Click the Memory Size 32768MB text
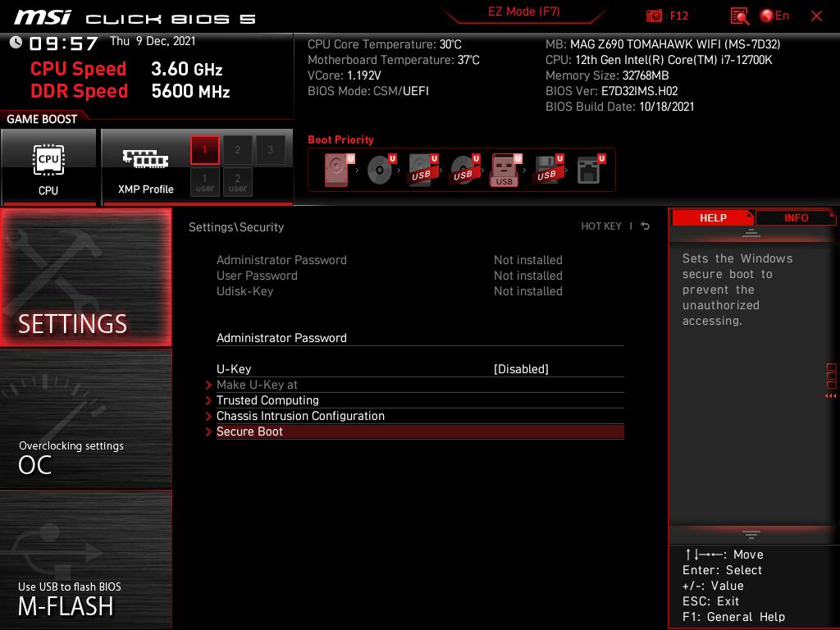840x630 pixels. coord(607,75)
